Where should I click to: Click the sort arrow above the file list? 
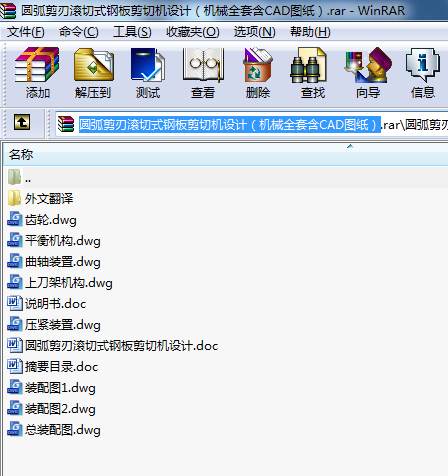point(350,146)
